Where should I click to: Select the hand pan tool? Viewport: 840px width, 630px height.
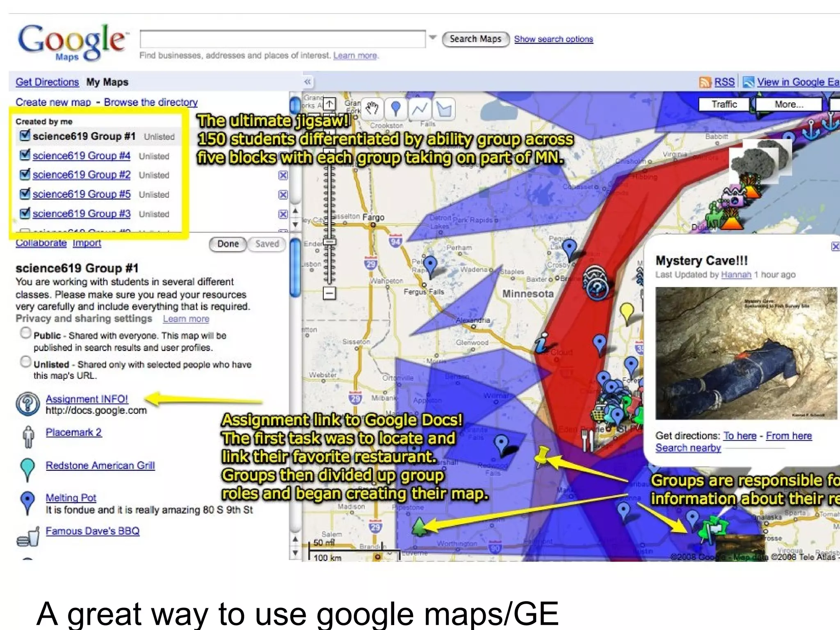(x=372, y=109)
